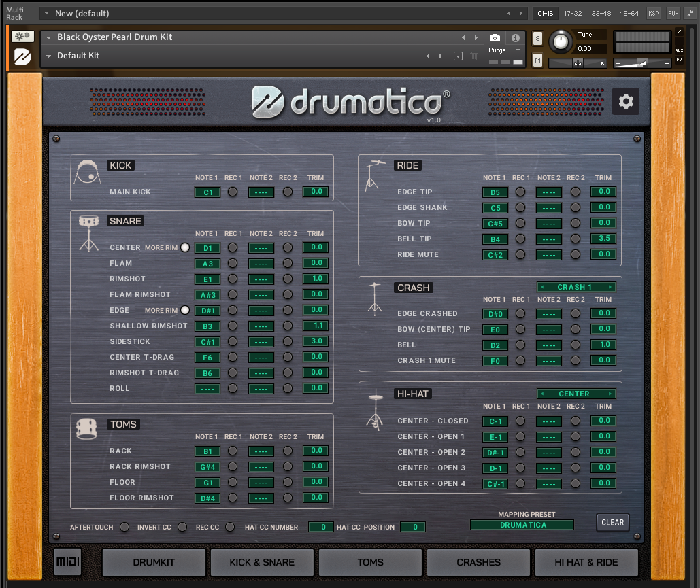Click the save preset disk icon
700x588 pixels.
(x=458, y=56)
